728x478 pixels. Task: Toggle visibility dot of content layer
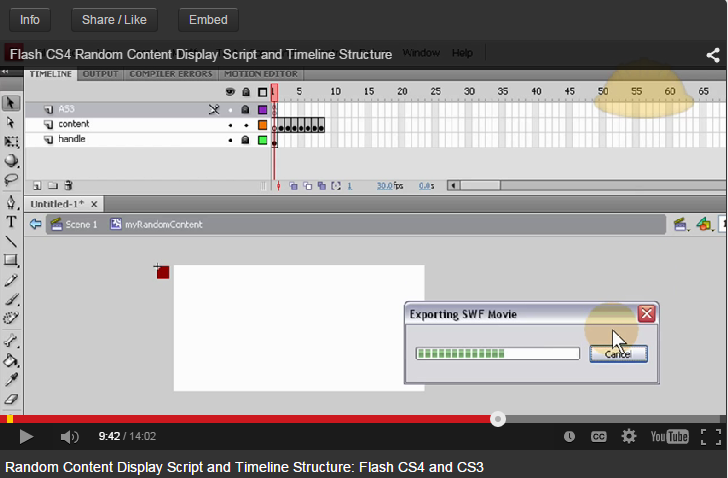coord(230,125)
